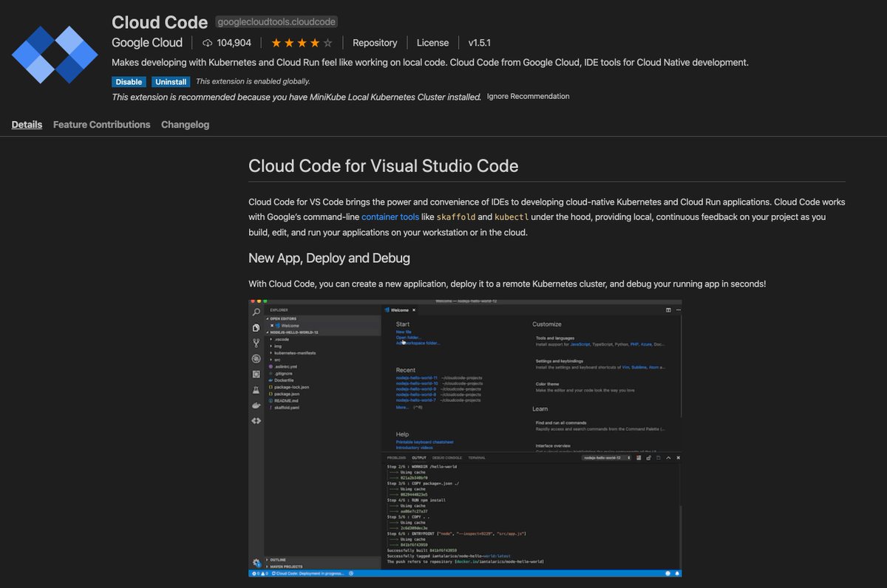887x588 pixels.
Task: Click the v1.5.1 version label
Action: pyautogui.click(x=480, y=43)
